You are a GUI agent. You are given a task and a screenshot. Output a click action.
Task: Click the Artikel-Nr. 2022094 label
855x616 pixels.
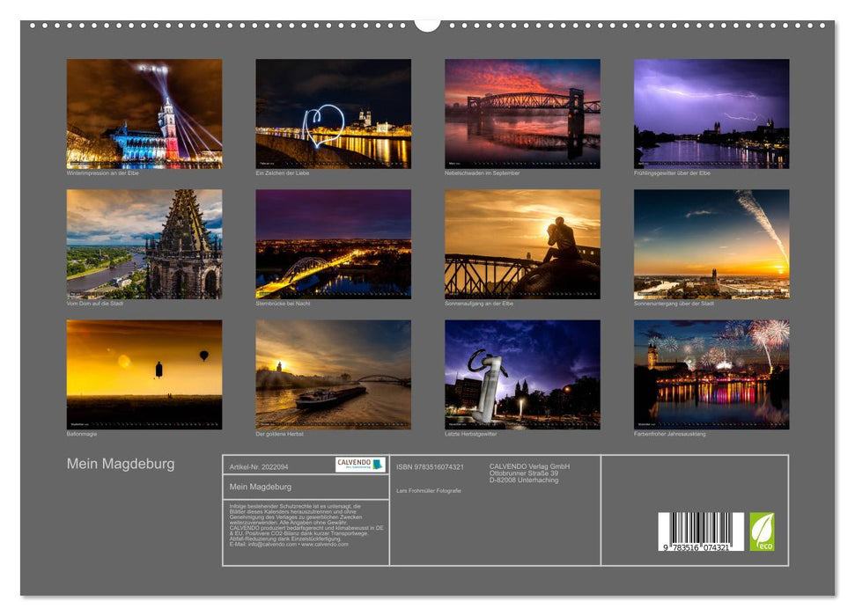pos(259,466)
